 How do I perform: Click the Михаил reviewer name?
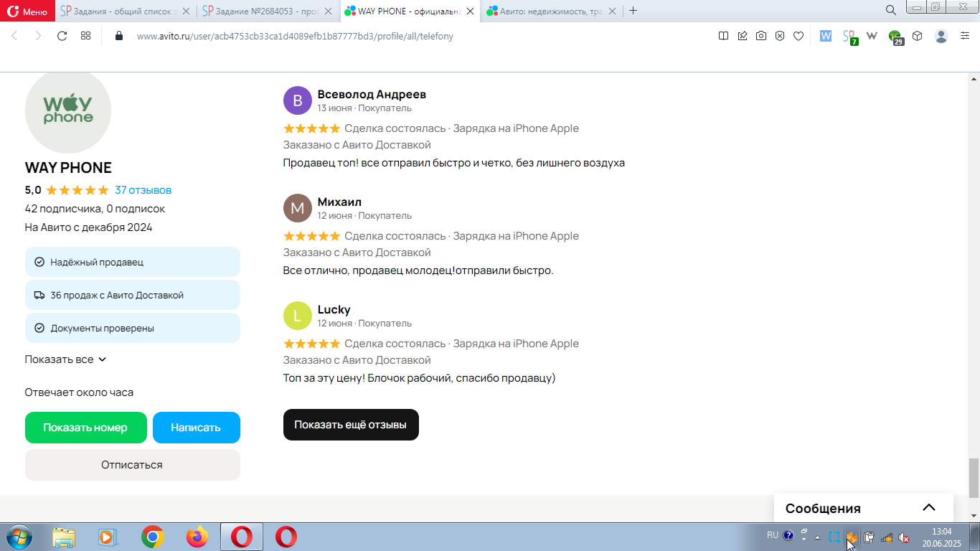tap(339, 202)
